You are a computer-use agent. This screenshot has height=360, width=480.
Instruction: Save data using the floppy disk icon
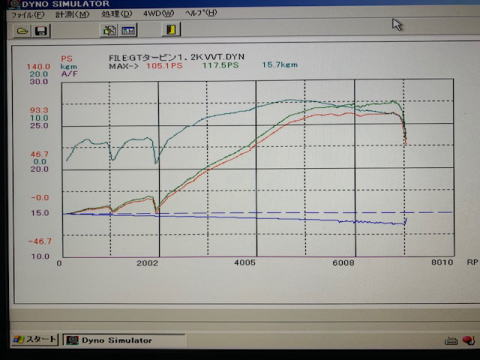41,31
